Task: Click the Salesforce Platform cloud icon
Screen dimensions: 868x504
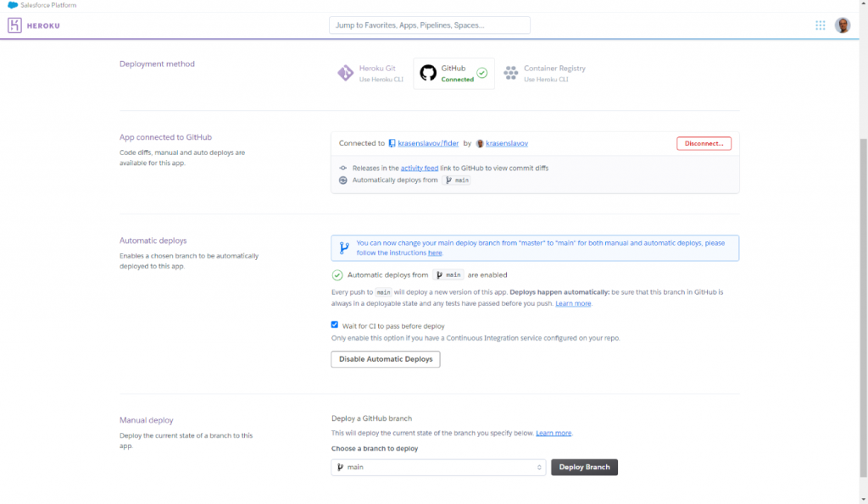Action: (13, 5)
